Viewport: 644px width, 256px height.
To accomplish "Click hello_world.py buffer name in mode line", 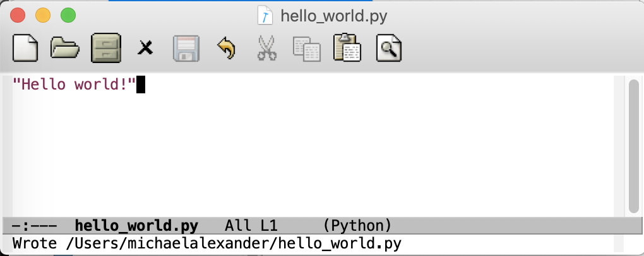I will point(136,226).
